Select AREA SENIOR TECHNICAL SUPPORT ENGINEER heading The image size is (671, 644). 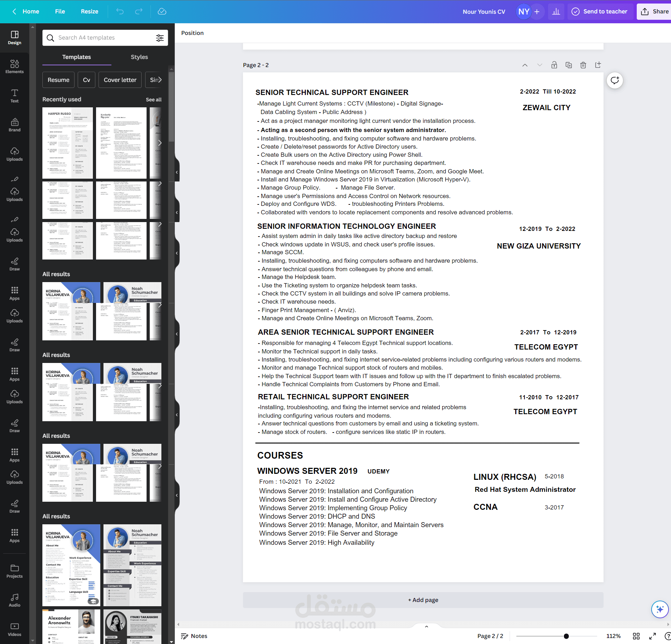click(346, 332)
